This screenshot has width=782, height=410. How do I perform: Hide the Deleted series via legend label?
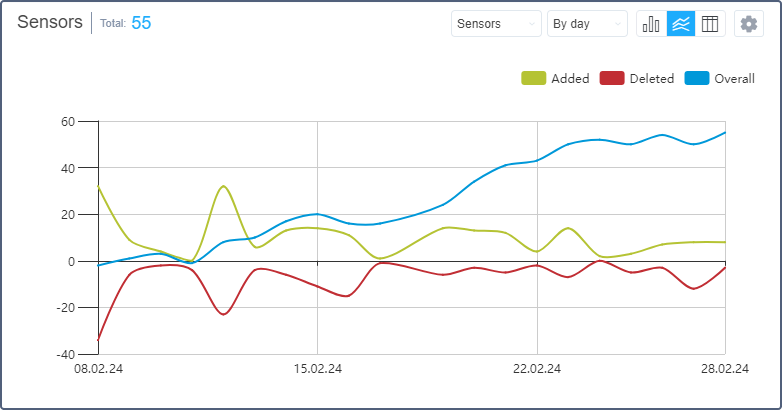coord(652,78)
